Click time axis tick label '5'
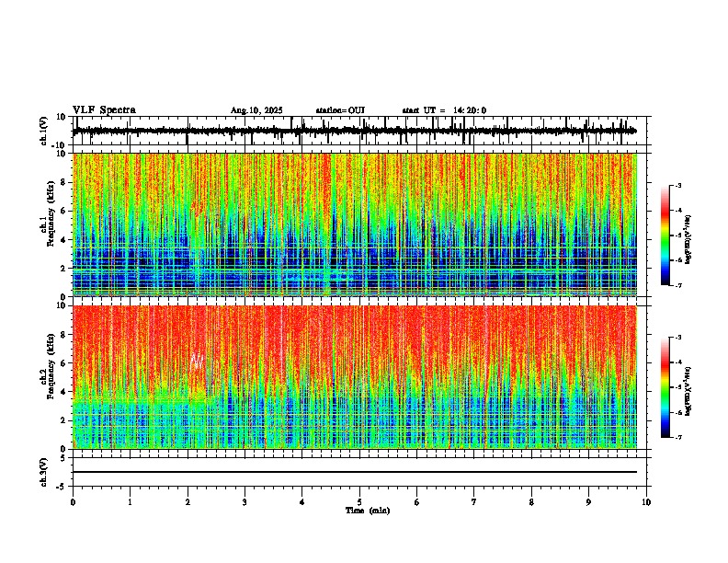This screenshot has width=728, height=563. pos(359,502)
